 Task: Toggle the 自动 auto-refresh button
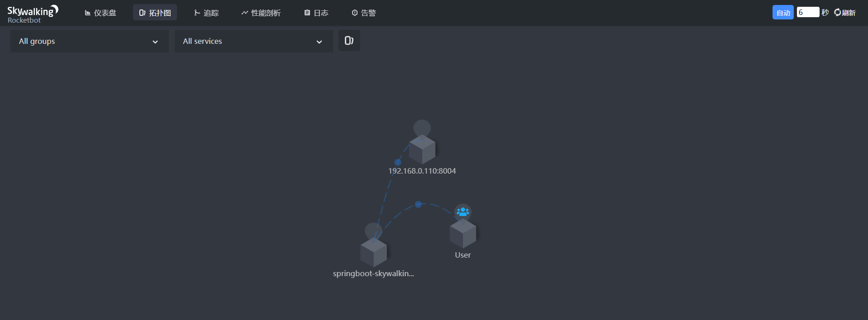pyautogui.click(x=783, y=12)
